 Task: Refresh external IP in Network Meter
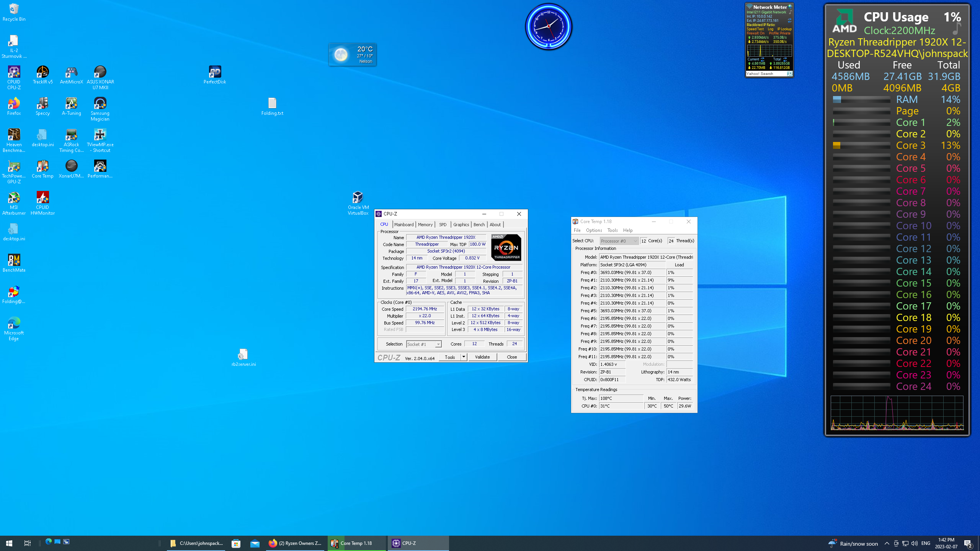point(789,21)
